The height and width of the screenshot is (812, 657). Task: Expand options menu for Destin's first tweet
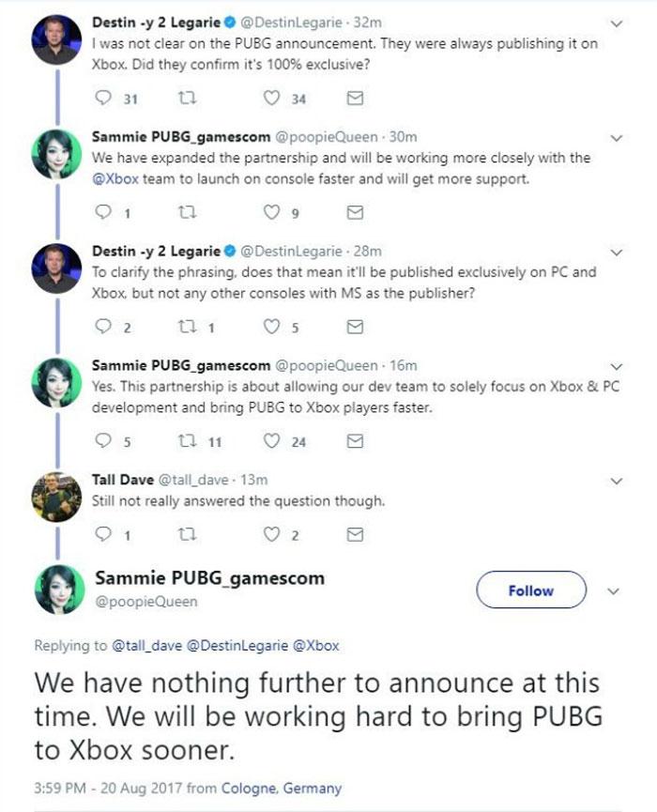click(616, 22)
